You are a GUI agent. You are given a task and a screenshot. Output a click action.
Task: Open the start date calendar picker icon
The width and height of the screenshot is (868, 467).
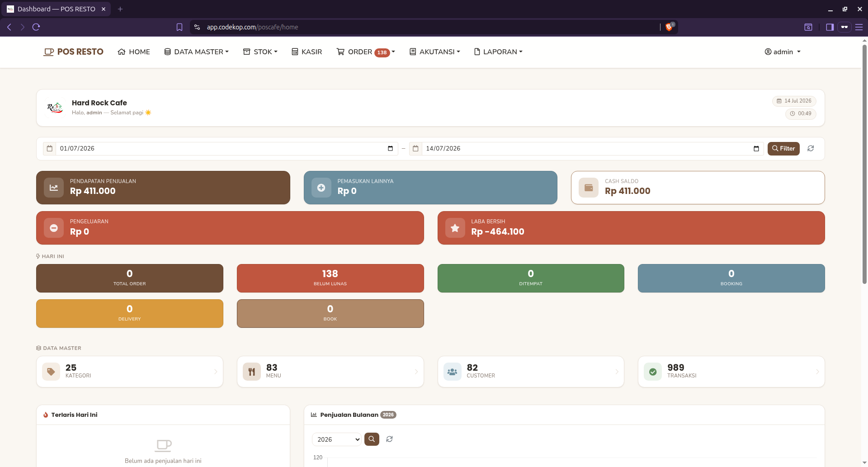tap(390, 148)
